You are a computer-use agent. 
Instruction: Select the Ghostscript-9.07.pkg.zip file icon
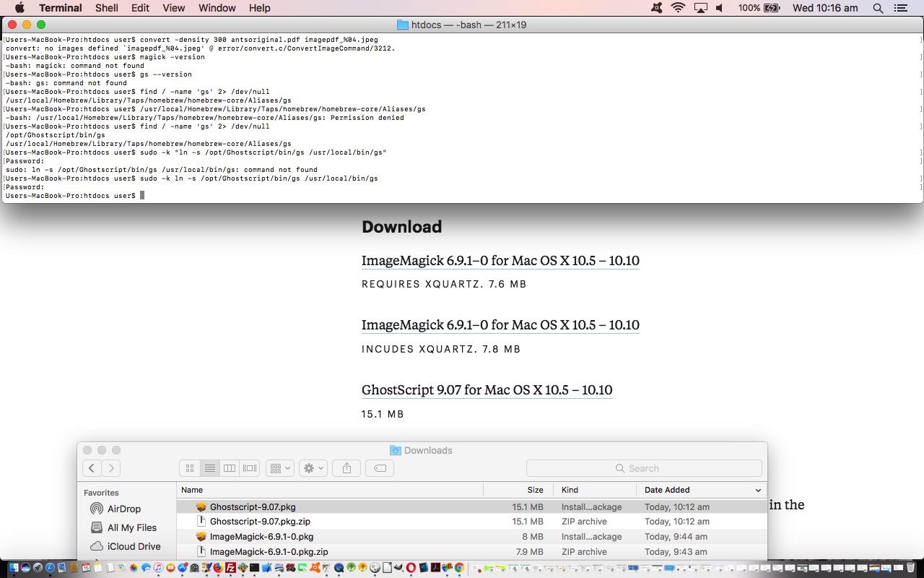(202, 521)
